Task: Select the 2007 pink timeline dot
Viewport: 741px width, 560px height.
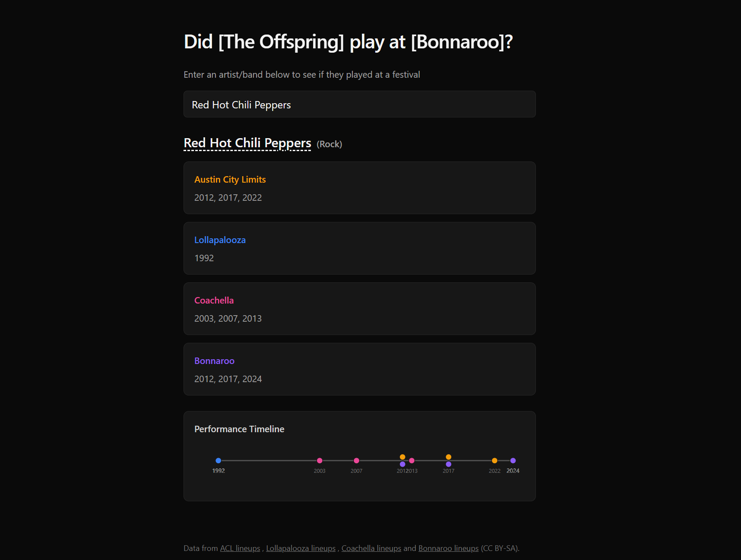Action: point(356,460)
